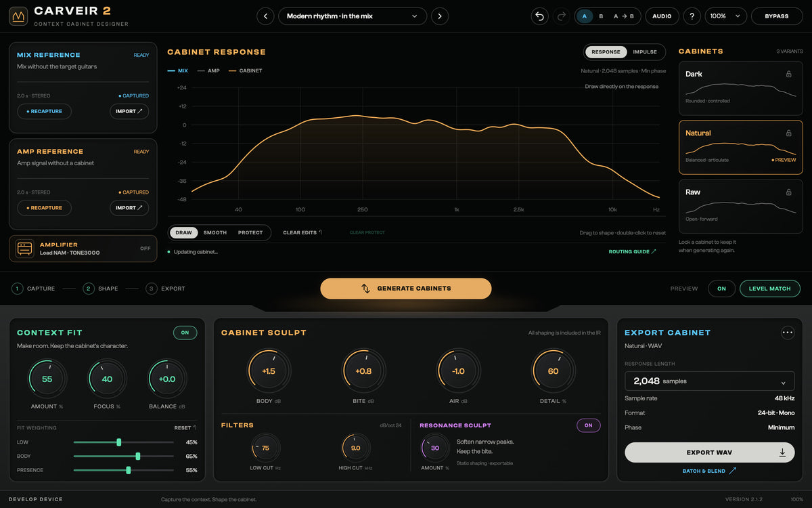This screenshot has height=508, width=812.
Task: Click lock icon on Dark cabinet
Action: [x=789, y=74]
